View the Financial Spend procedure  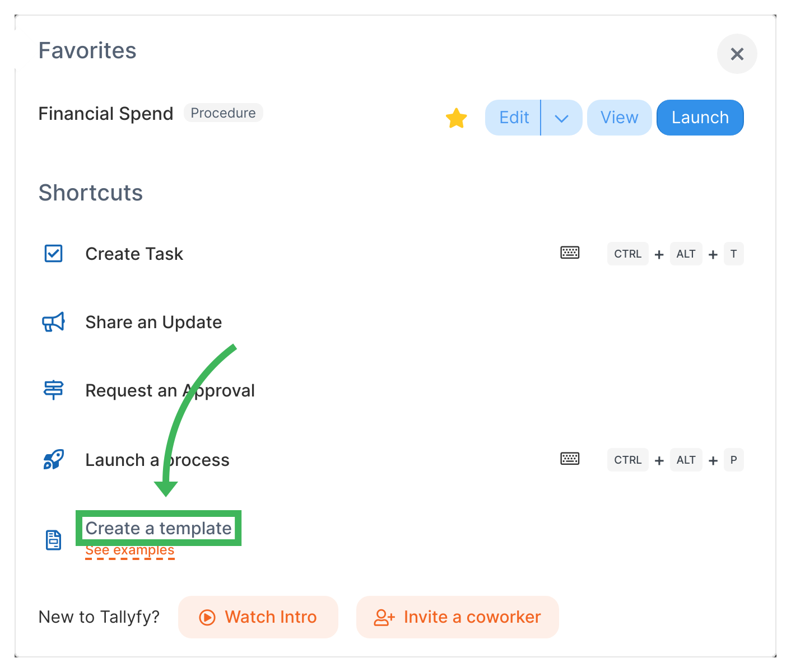pos(619,118)
